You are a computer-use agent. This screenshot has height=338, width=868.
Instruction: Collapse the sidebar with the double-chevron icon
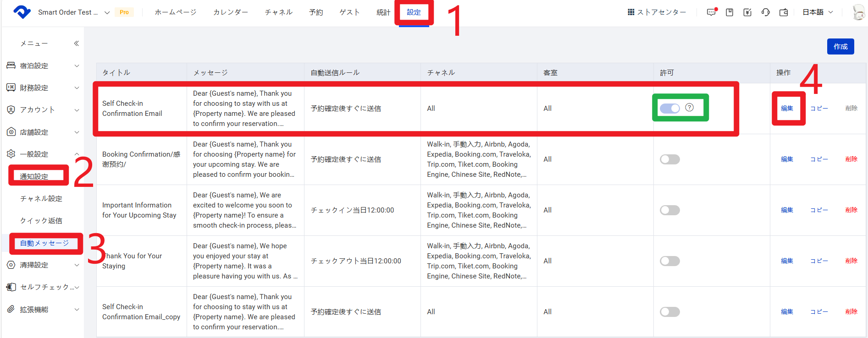tap(77, 44)
